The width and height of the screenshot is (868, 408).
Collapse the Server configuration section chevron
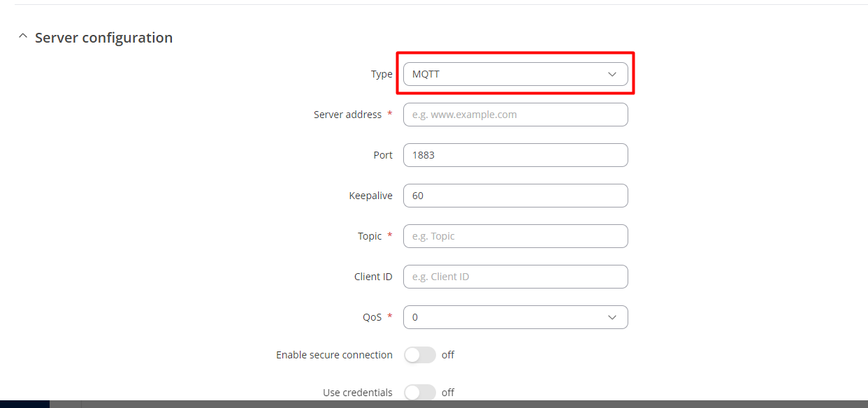23,37
